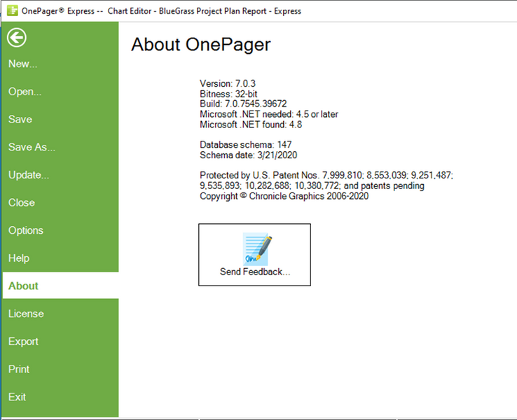The height and width of the screenshot is (420, 517).
Task: Click the Copyright Chronicle Graphics 2006-2020 line
Action: point(284,196)
